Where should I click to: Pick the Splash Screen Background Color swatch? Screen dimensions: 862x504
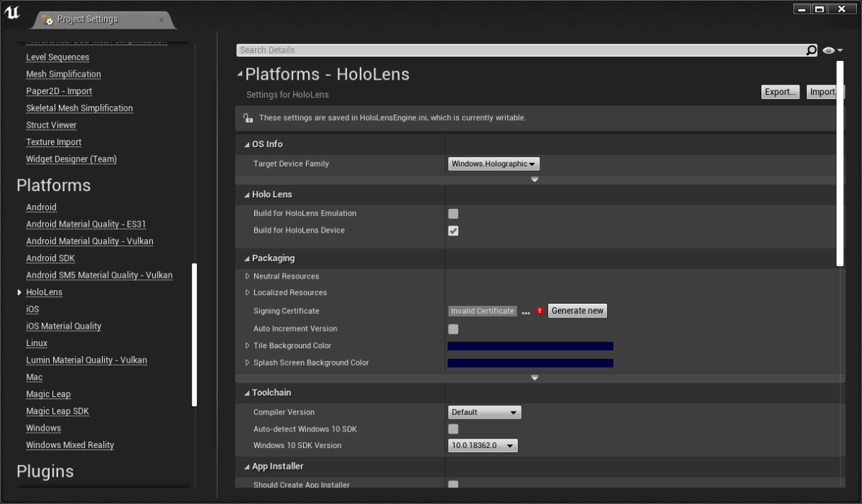coord(530,363)
